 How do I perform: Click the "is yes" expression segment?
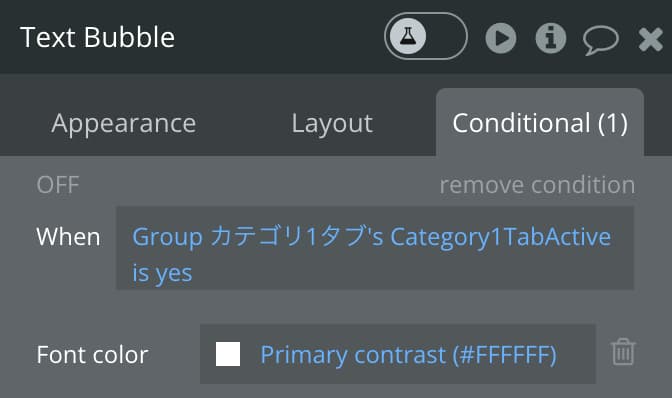point(162,273)
